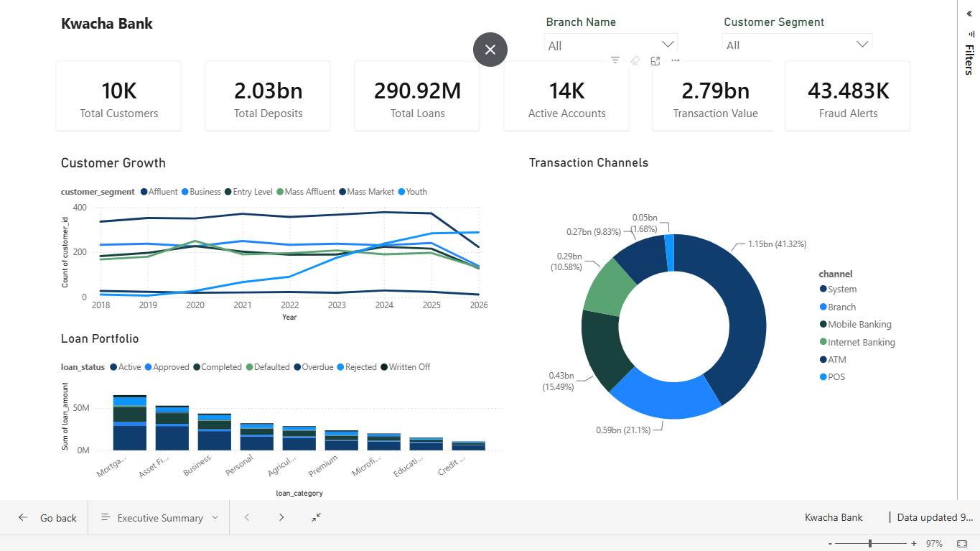Click the Transaction Channels title
The height and width of the screenshot is (551, 980).
coord(589,163)
